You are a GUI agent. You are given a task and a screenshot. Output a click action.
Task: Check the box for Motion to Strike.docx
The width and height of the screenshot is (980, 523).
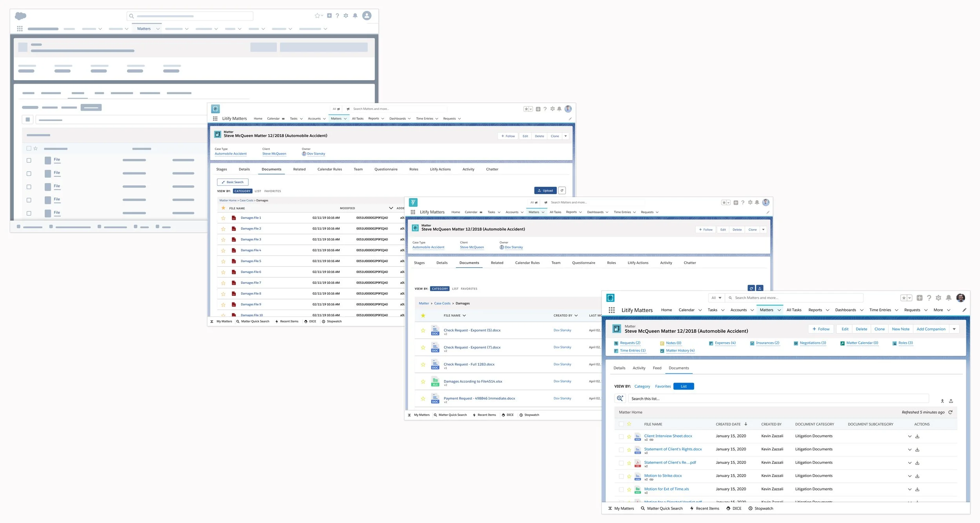click(621, 476)
